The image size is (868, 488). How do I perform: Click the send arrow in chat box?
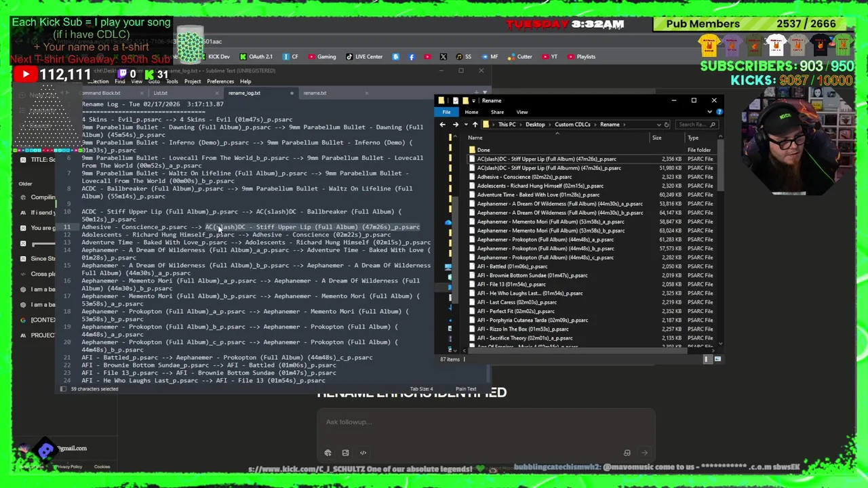(644, 453)
